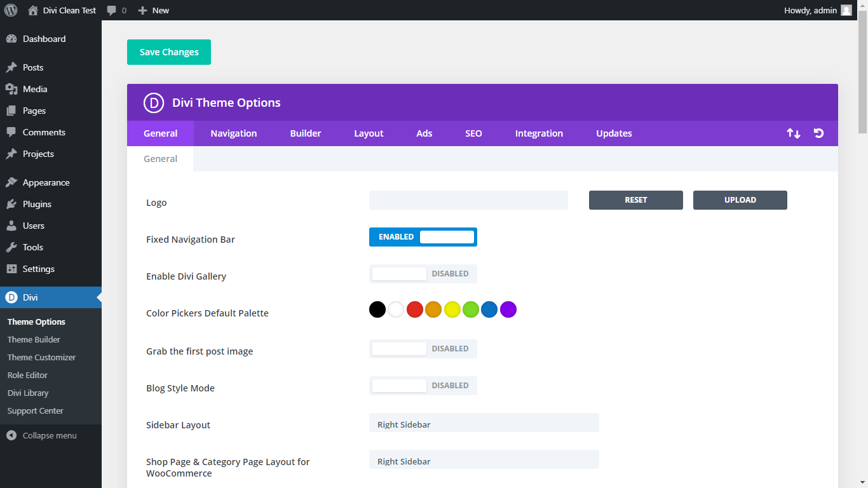Click the import/export arrows icon
This screenshot has height=488, width=868.
pos(794,133)
